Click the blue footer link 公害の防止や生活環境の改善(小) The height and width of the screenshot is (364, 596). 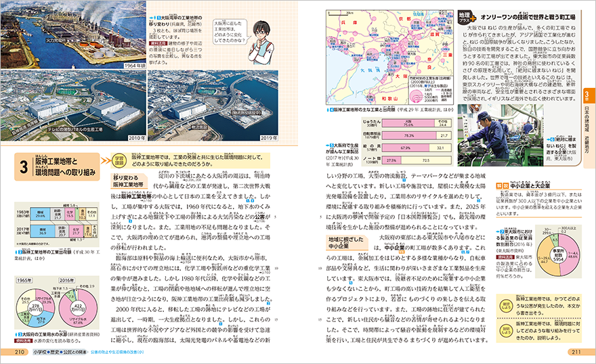click(117, 352)
